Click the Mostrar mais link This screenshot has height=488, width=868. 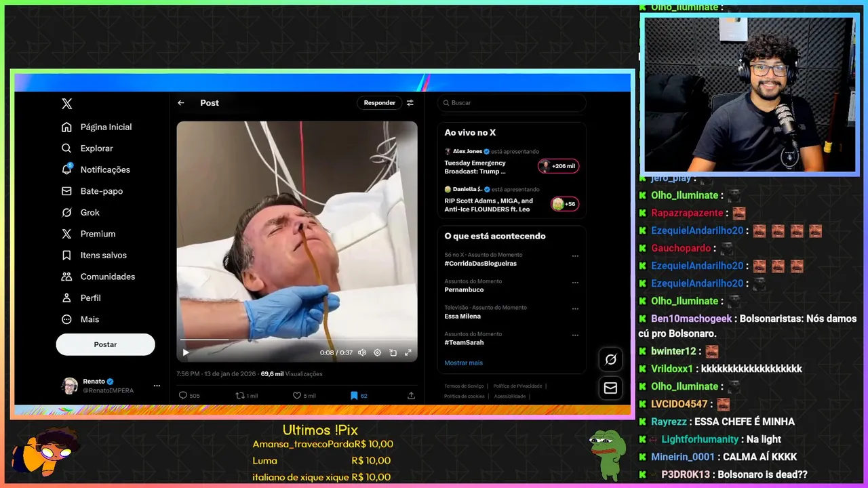coord(464,363)
